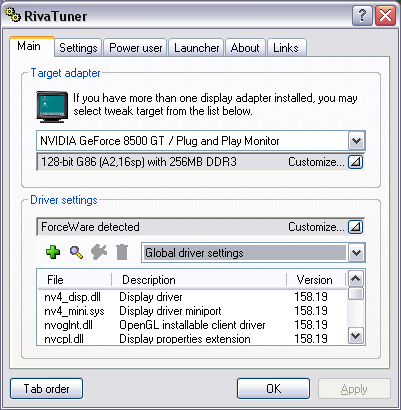Click the driver list scroll up arrow
The image size is (401, 410).
click(x=356, y=279)
